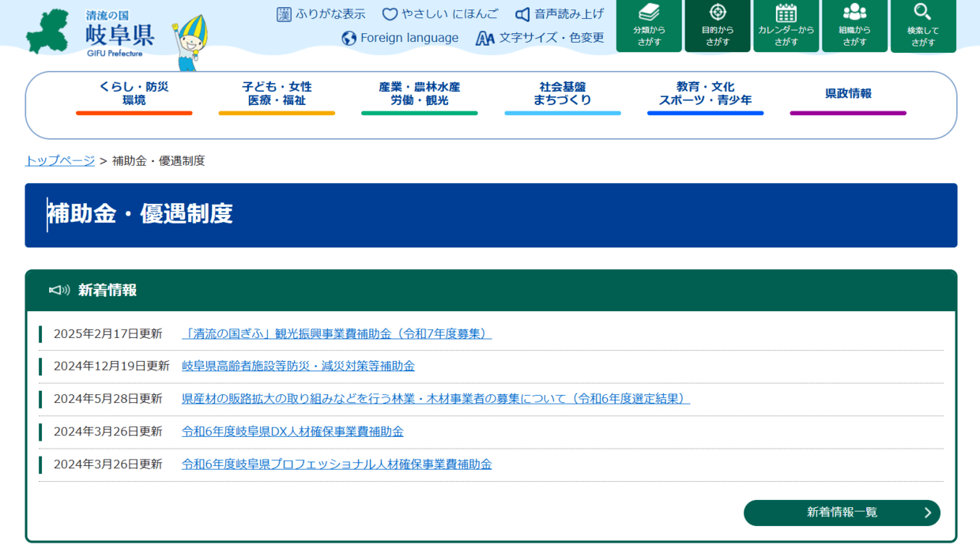
Task: Open the magnifying glass search button
Action: coord(923,26)
